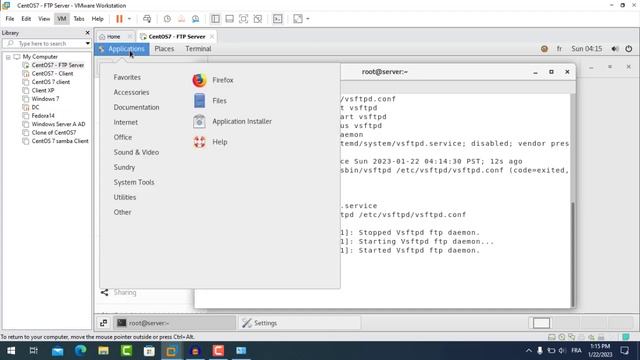Viewport: 640px width, 360px height.
Task: Launch Application Installer from menu
Action: (x=232, y=122)
